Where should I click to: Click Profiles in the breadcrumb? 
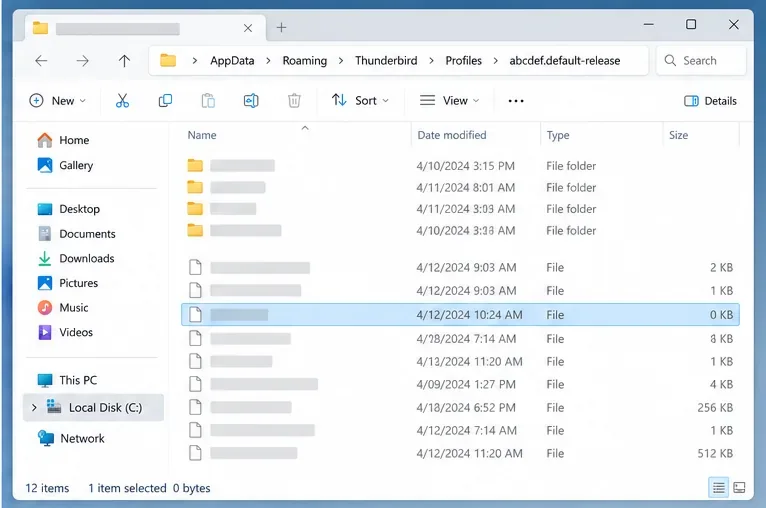tap(463, 61)
